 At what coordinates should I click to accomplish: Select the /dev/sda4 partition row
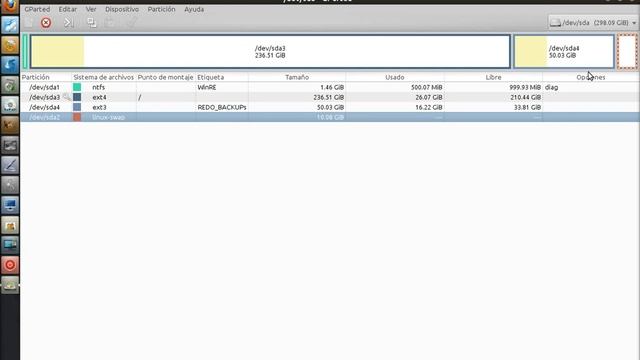330,107
